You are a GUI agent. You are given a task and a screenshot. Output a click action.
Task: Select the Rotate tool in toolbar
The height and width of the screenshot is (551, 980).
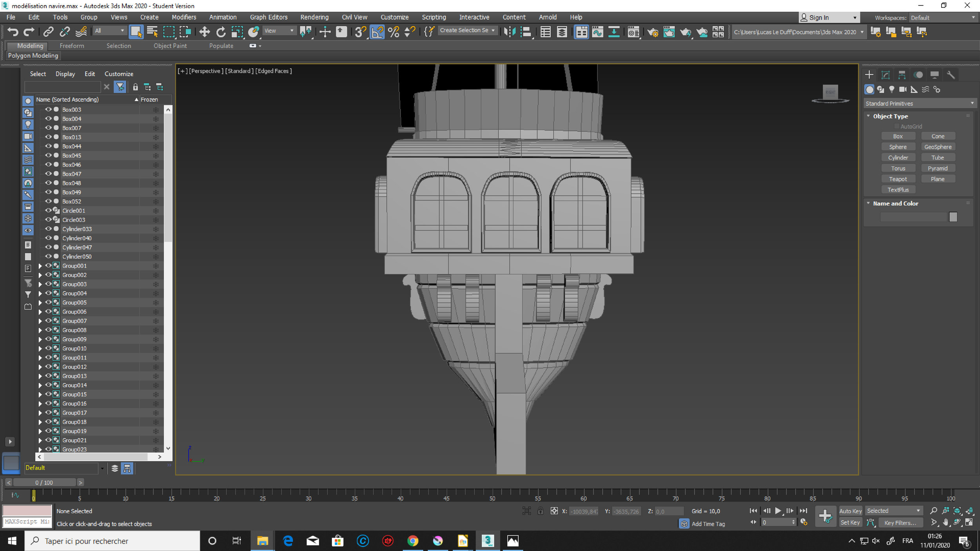pyautogui.click(x=221, y=32)
